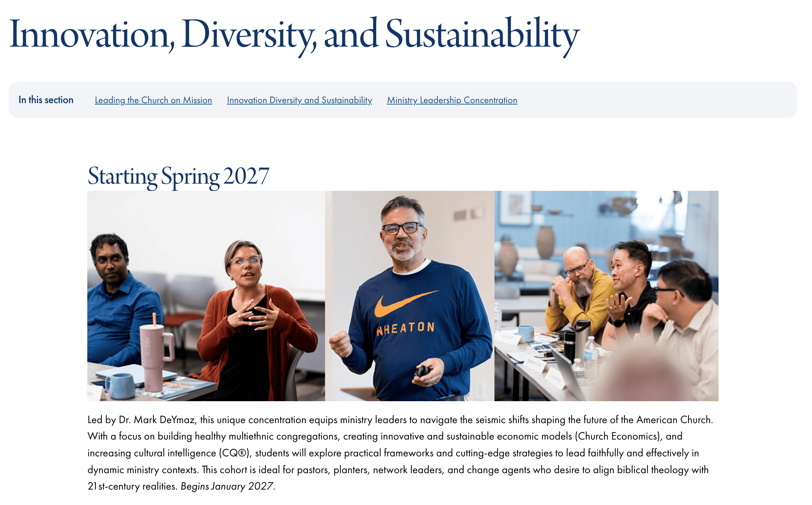The width and height of the screenshot is (812, 505).
Task: Click the man in the blue button-up shirt
Action: [x=116, y=301]
